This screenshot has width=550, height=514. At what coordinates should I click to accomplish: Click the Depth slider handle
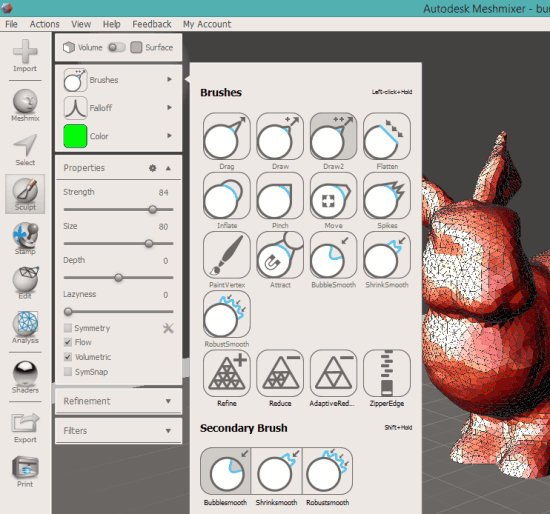coord(119,278)
